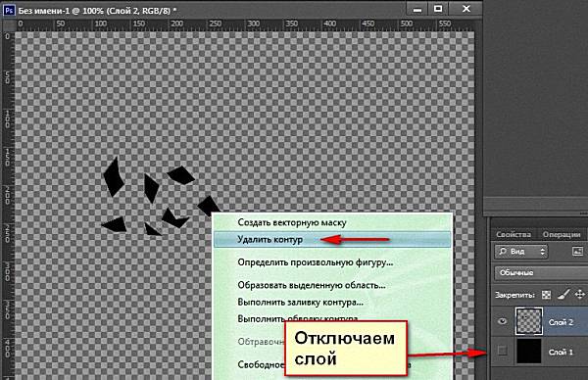
Task: Enable lock image pixels brush icon
Action: [x=563, y=295]
